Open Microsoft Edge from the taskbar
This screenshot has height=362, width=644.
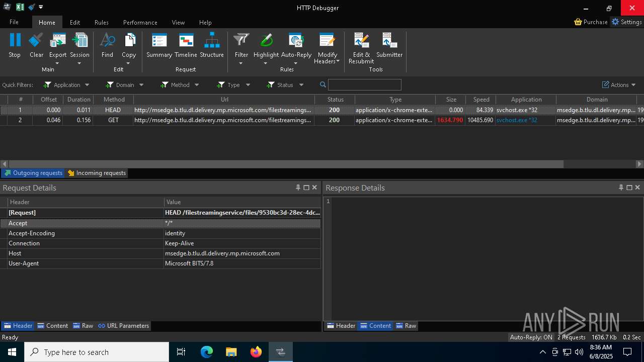point(207,352)
